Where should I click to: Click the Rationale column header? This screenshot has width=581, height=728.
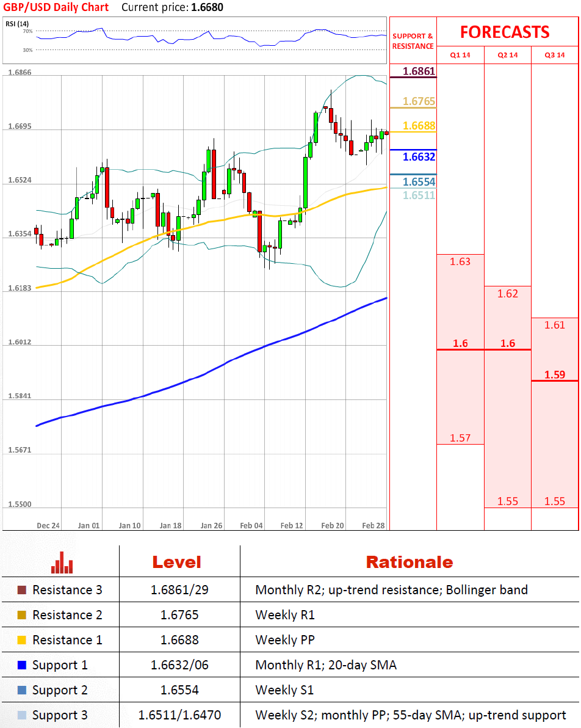pos(410,562)
